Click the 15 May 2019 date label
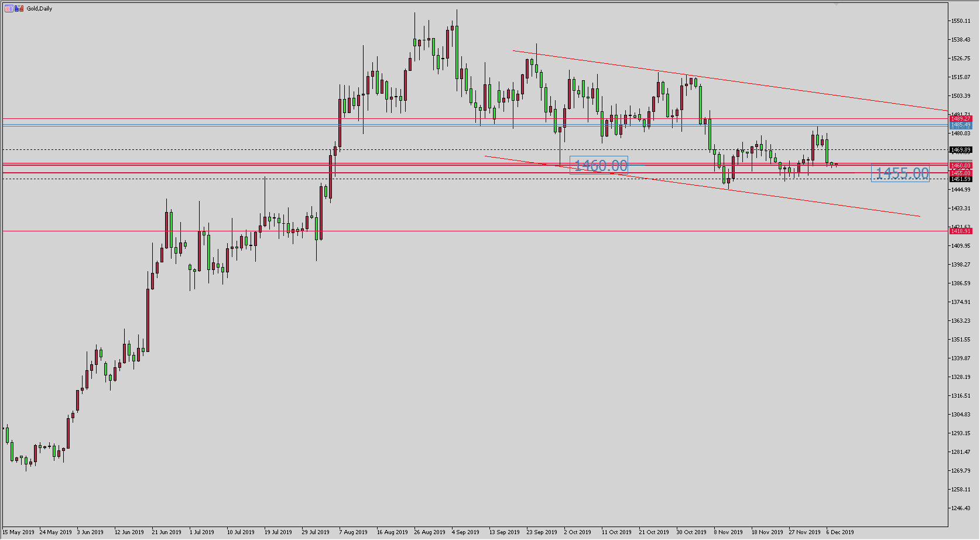The height and width of the screenshot is (540, 980). (x=19, y=532)
